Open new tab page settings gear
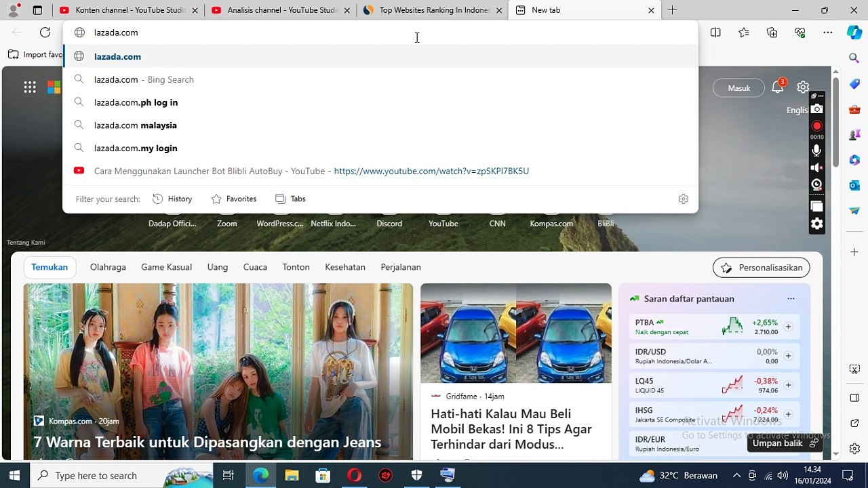Image resolution: width=868 pixels, height=488 pixels. [803, 87]
